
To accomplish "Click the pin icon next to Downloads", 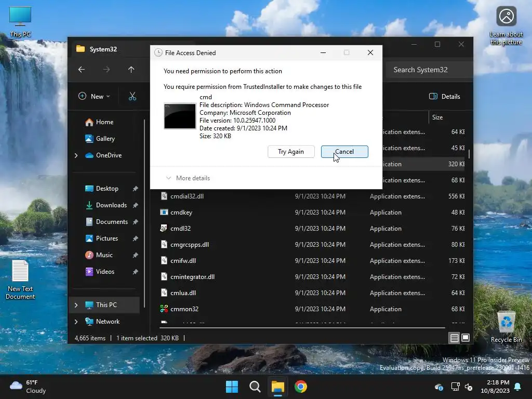I will (x=136, y=205).
